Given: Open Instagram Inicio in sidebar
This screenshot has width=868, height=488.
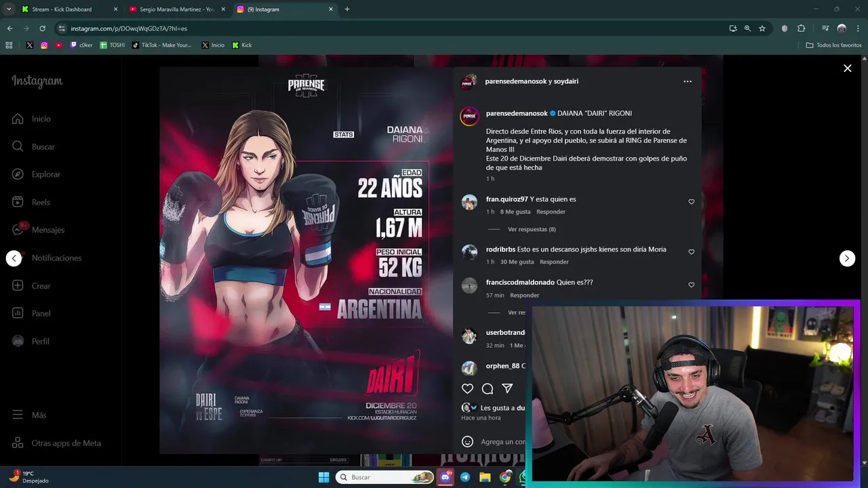Looking at the screenshot, I should tap(32, 119).
